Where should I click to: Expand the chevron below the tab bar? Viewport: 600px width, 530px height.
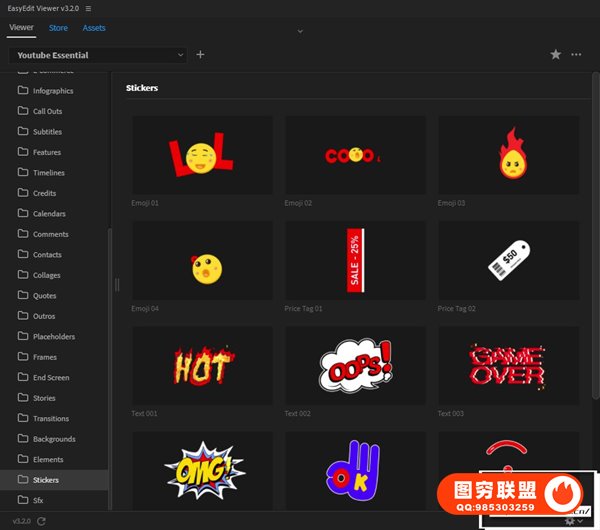click(299, 31)
